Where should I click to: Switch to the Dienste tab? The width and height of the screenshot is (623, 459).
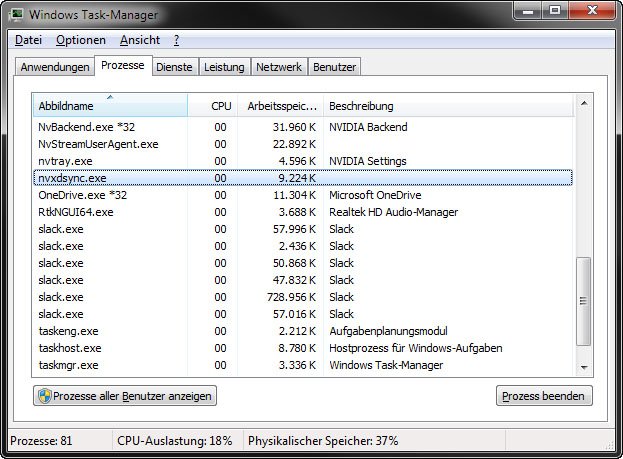(x=174, y=67)
